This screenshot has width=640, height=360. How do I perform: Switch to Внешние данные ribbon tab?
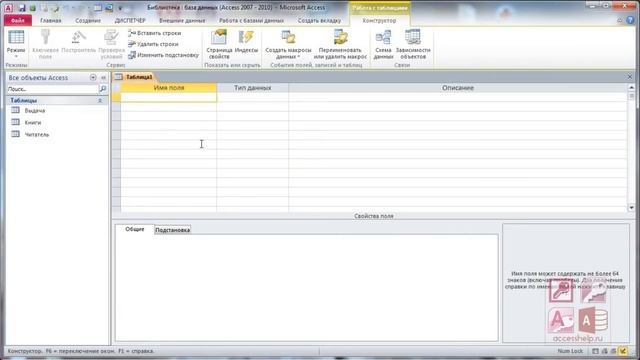coord(182,20)
